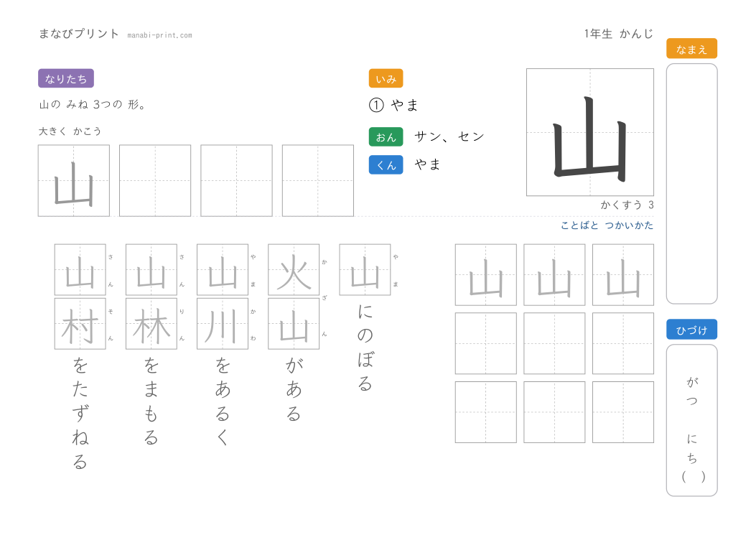Screen dimensions: 756x535
Task: Click the にち text in date box
Action: coord(692,449)
